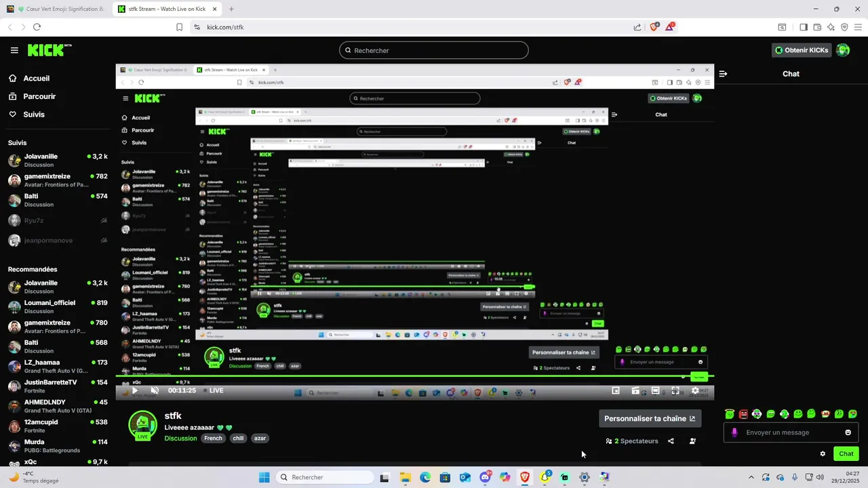Unmute the stream volume icon
Image resolution: width=868 pixels, height=488 pixels.
click(155, 390)
